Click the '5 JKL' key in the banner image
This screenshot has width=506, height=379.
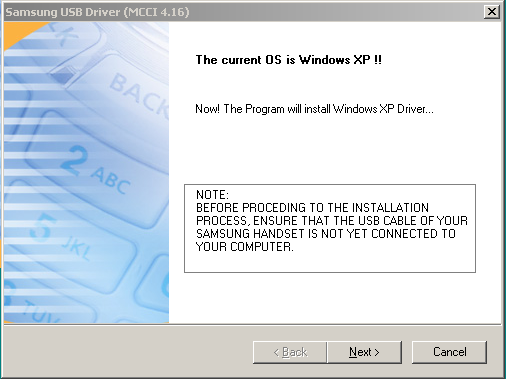60,235
